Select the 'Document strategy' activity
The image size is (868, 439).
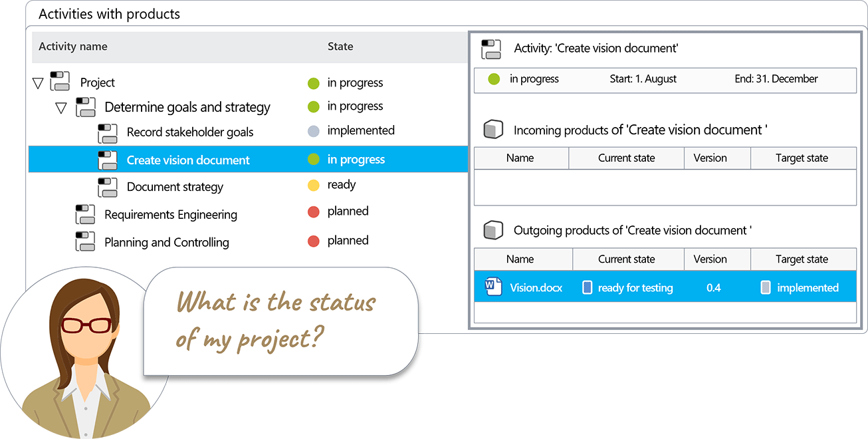click(175, 187)
